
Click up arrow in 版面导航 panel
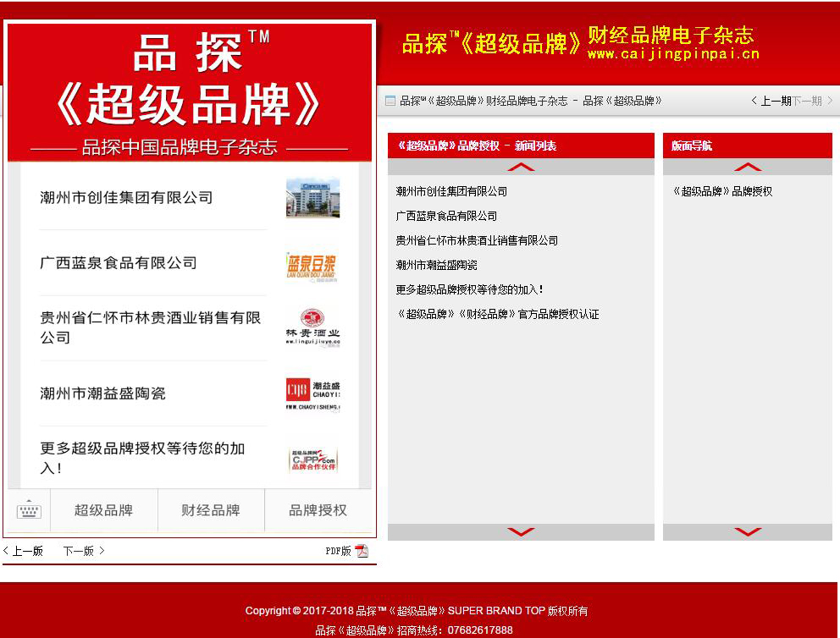tap(748, 167)
